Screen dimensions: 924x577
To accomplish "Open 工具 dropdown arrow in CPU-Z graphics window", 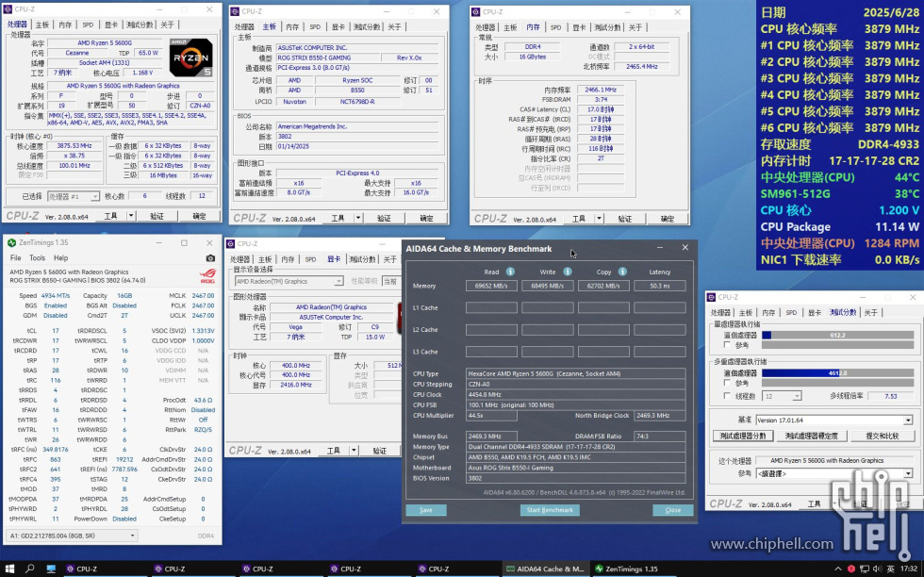I will point(354,451).
